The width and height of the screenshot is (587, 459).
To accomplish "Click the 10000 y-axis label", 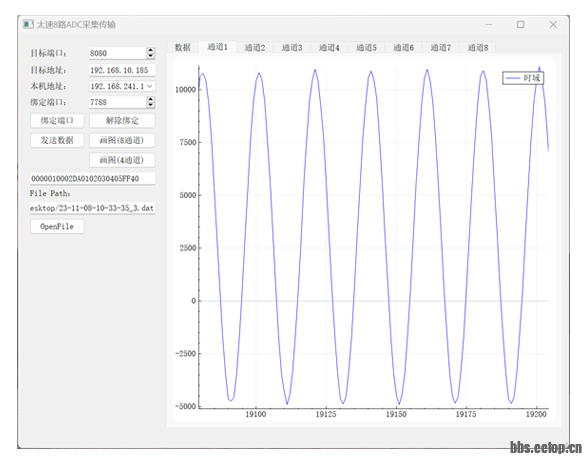I will point(186,89).
